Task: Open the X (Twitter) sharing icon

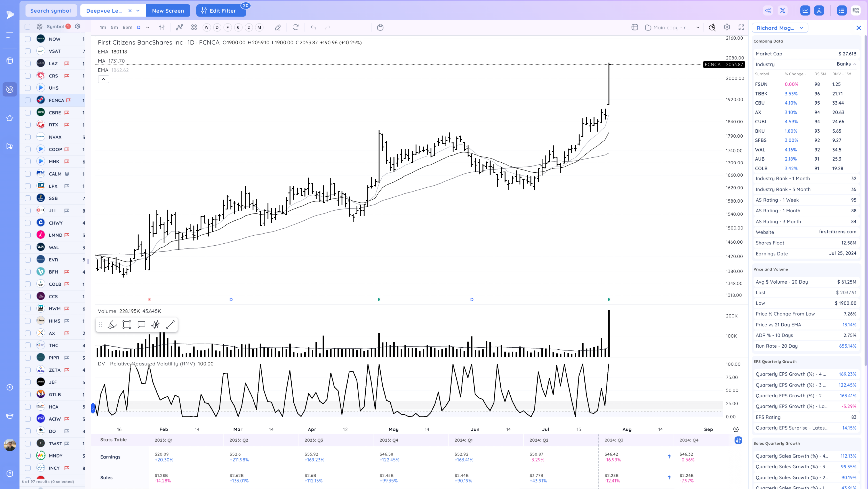Action: (783, 10)
